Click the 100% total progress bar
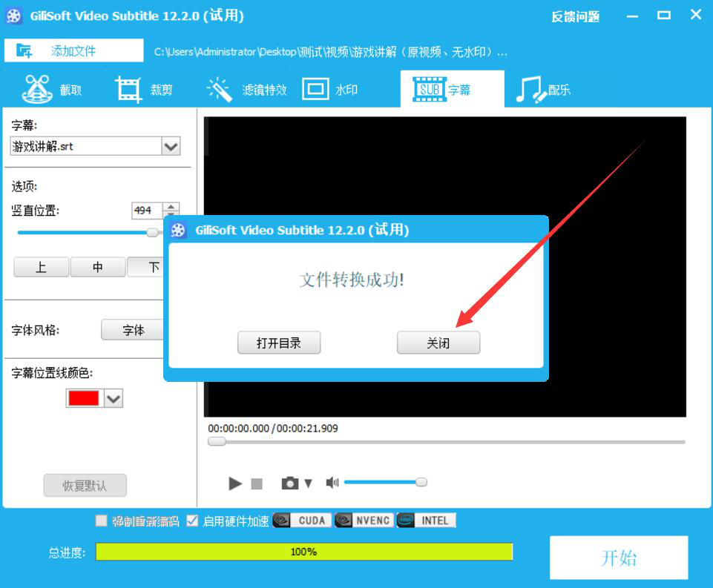 coord(304,552)
